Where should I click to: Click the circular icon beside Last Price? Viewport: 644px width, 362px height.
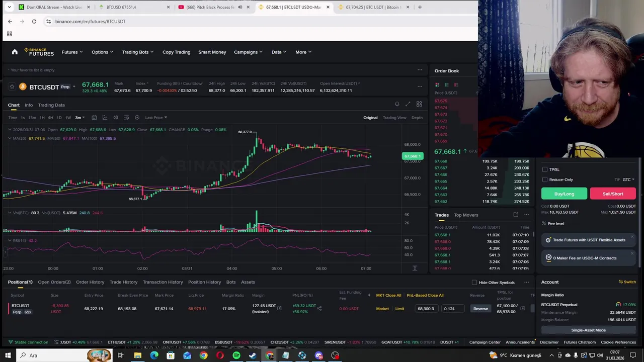click(137, 118)
